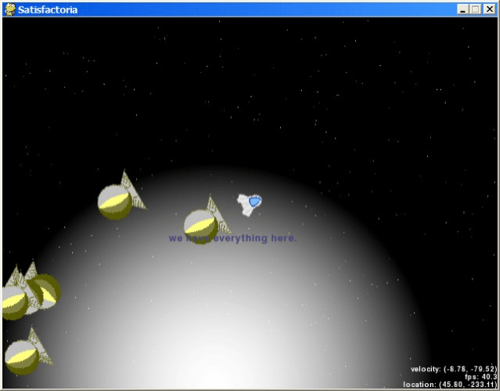This screenshot has height=391, width=500.
Task: Click the 'we have everything here.' message
Action: click(x=232, y=238)
